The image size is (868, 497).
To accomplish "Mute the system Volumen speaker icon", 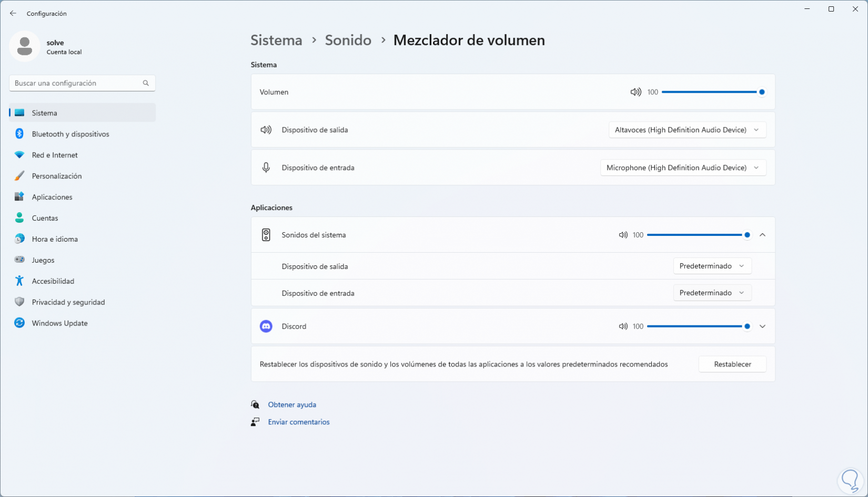I will tap(635, 92).
